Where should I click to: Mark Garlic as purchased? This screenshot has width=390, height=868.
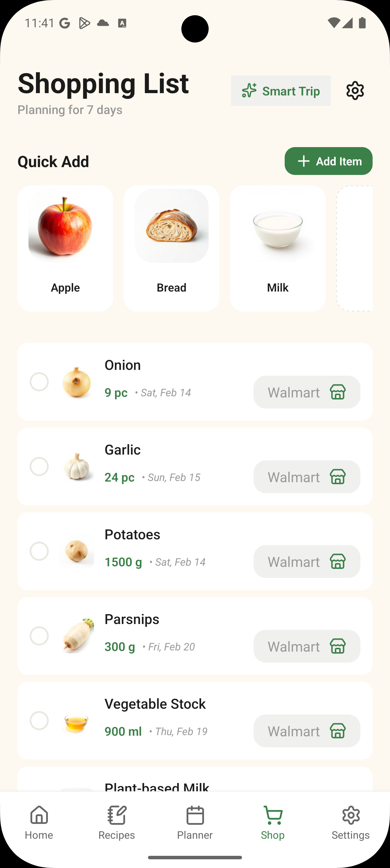click(x=39, y=466)
